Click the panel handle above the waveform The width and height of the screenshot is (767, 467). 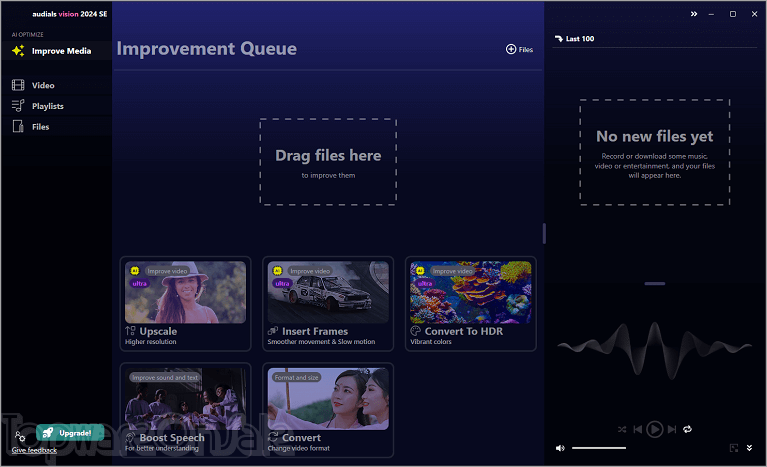[654, 284]
